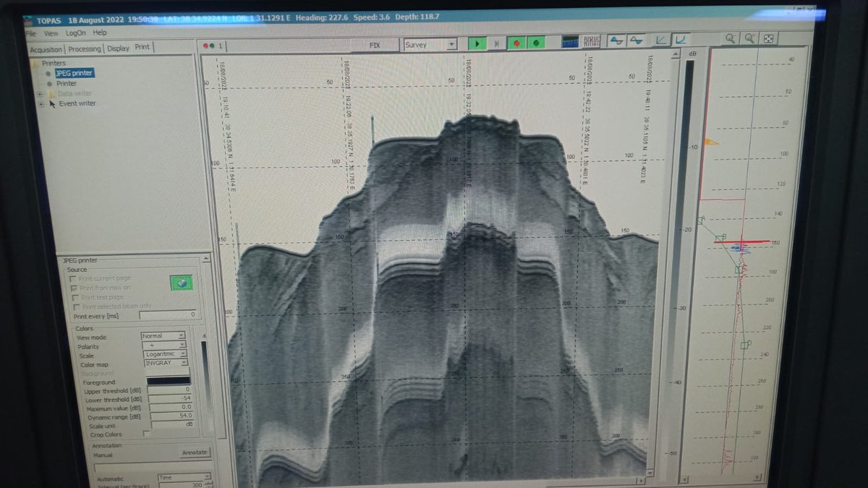Open the View mode dropdown
868x488 pixels.
coord(163,336)
